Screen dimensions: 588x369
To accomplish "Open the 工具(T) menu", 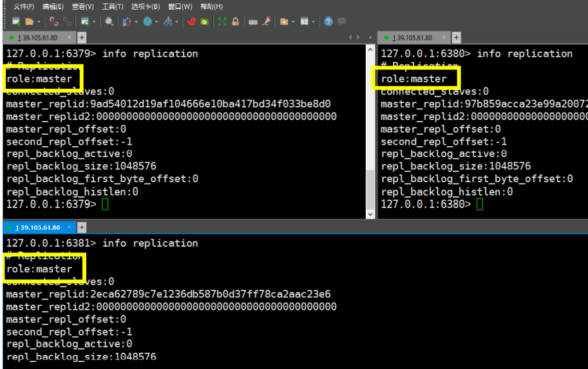I will 113,6.
